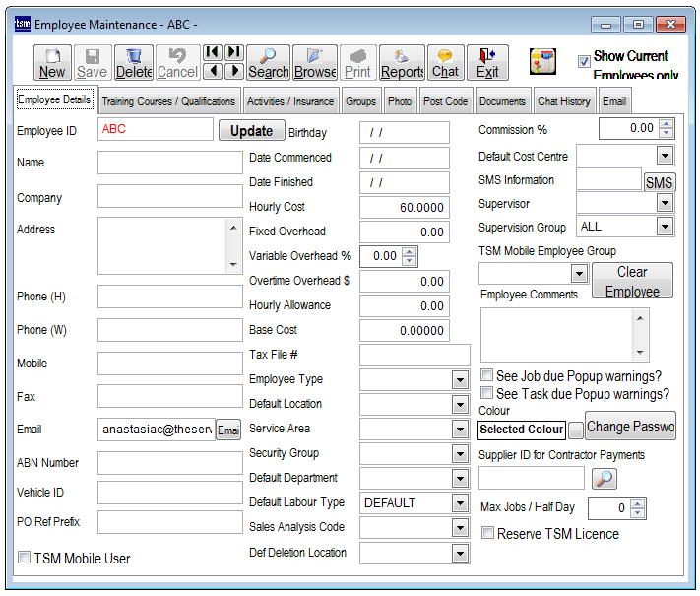Uncheck Show Current Employees only

584,59
